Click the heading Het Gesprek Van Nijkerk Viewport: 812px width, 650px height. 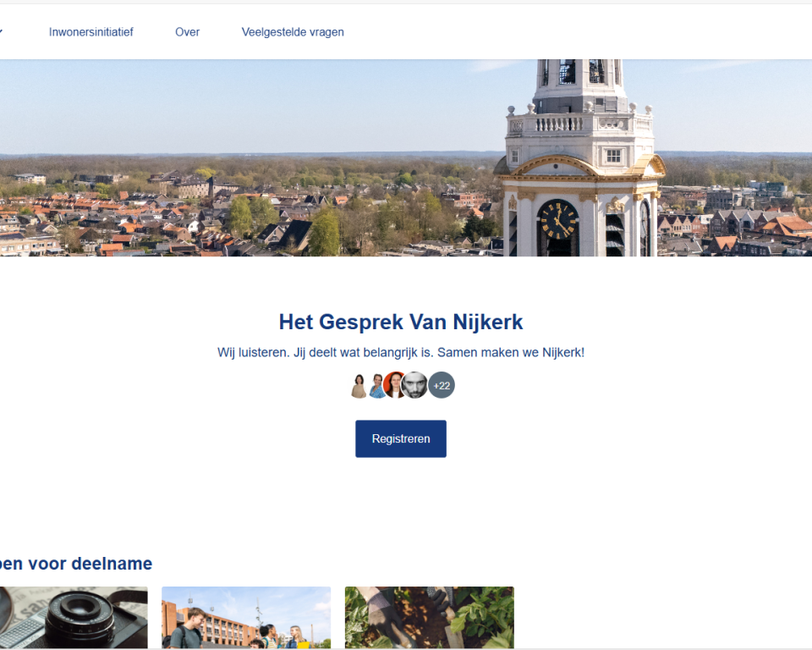coord(401,322)
